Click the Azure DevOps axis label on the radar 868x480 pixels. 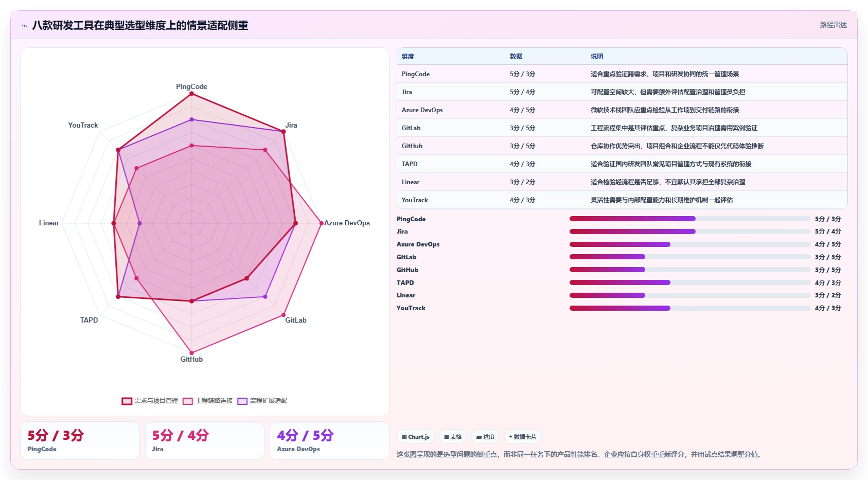coord(347,223)
